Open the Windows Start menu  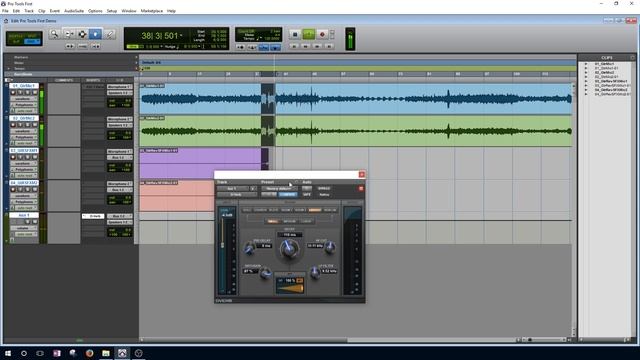pyautogui.click(x=8, y=353)
